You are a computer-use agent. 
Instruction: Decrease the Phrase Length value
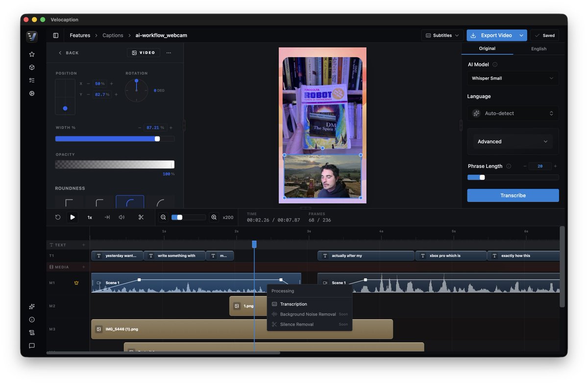pos(525,166)
